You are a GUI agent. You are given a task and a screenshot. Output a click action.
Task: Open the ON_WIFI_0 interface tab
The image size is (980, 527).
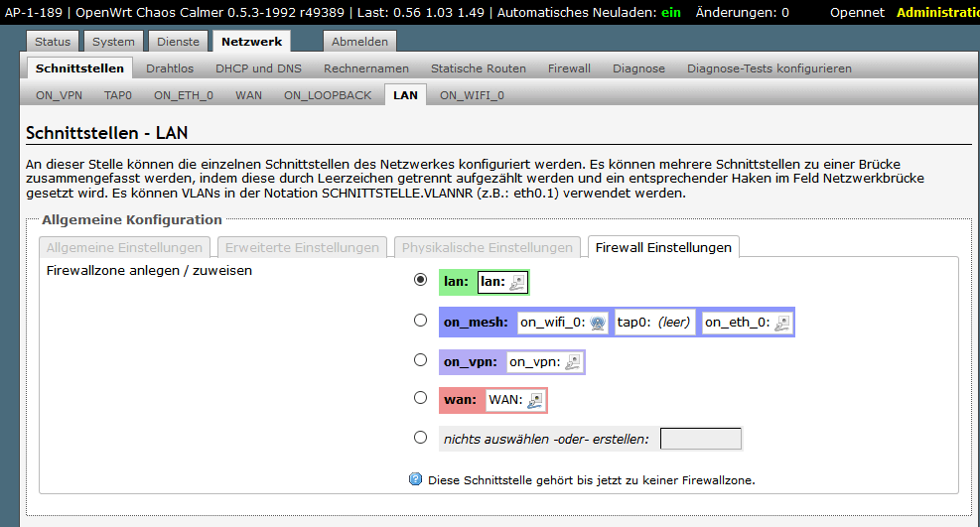(472, 95)
